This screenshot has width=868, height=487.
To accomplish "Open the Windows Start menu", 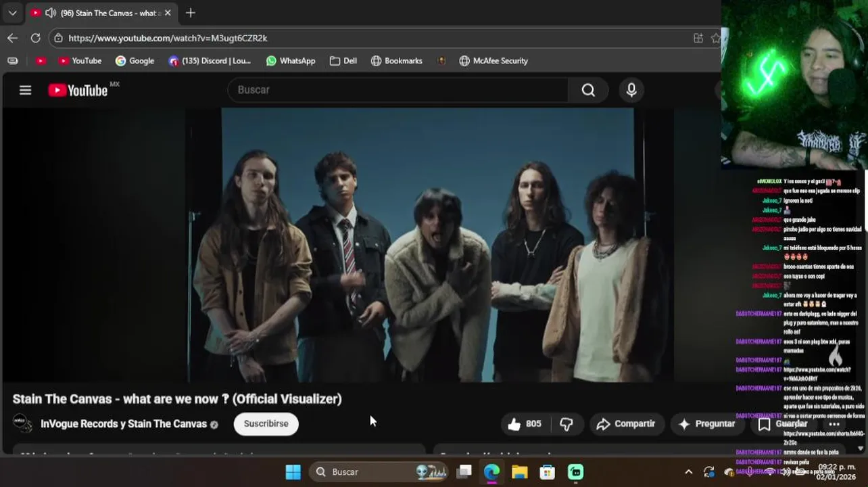I will tap(293, 472).
